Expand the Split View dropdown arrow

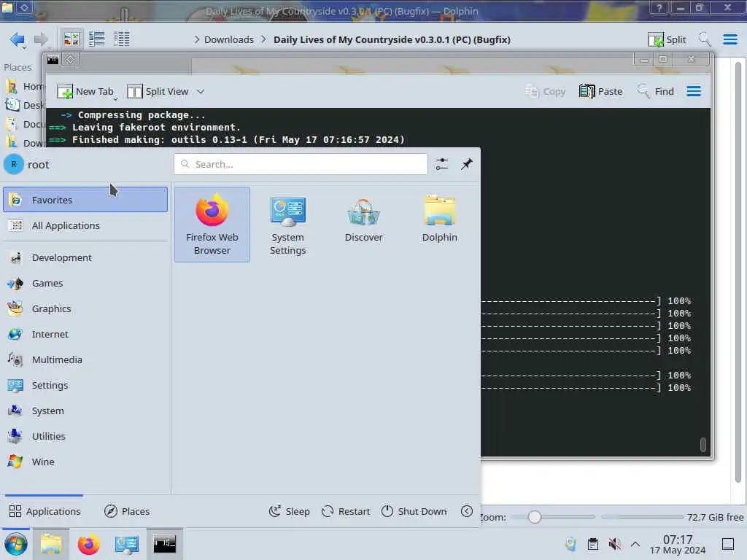coord(201,91)
